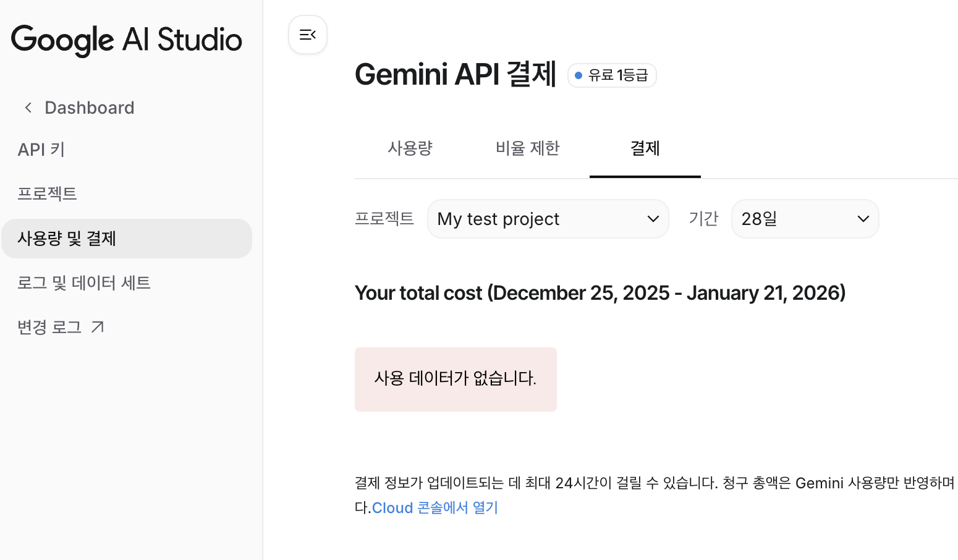
Task: Click the back chevron beside Dashboard
Action: click(x=28, y=108)
